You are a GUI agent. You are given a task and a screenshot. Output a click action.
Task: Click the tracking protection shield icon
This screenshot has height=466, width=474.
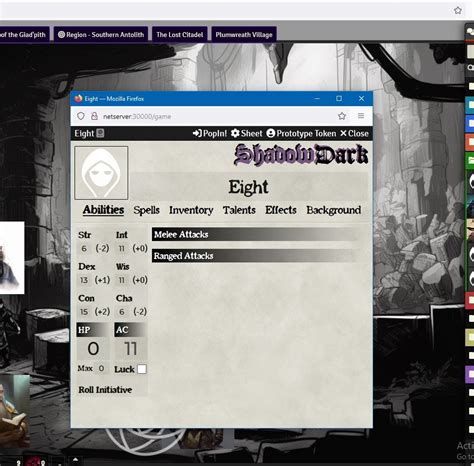pyautogui.click(x=81, y=116)
